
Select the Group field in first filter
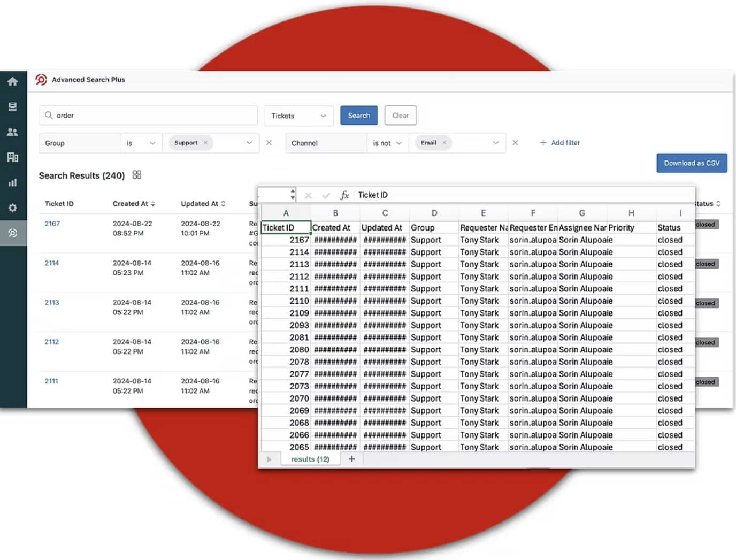click(x=80, y=143)
